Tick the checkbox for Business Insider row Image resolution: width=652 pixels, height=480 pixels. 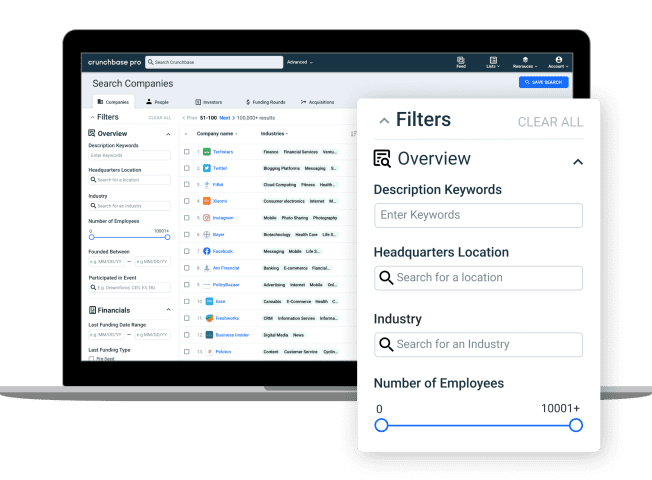187,335
